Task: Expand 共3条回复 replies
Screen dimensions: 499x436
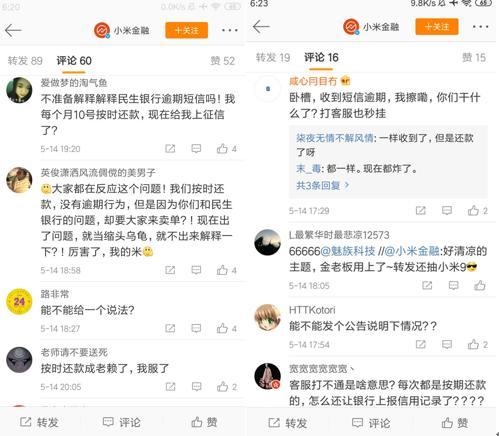Action: (322, 185)
